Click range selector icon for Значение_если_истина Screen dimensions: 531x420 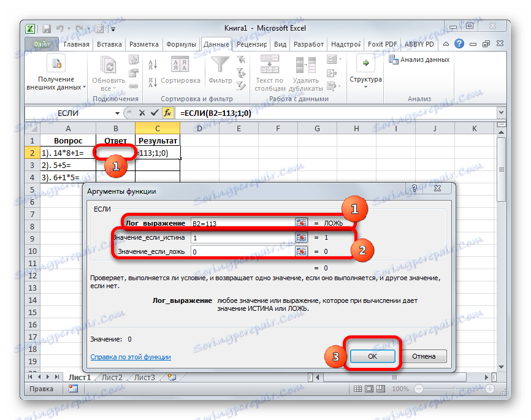coord(301,237)
